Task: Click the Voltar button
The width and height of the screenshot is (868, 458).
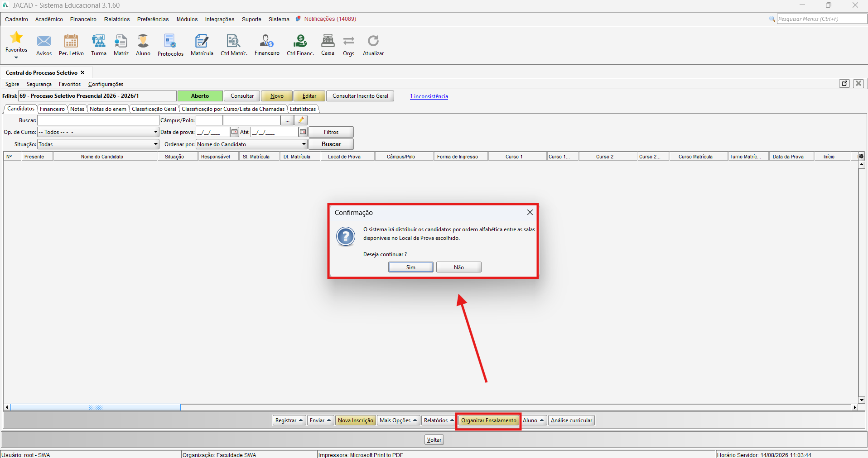Action: pyautogui.click(x=434, y=440)
